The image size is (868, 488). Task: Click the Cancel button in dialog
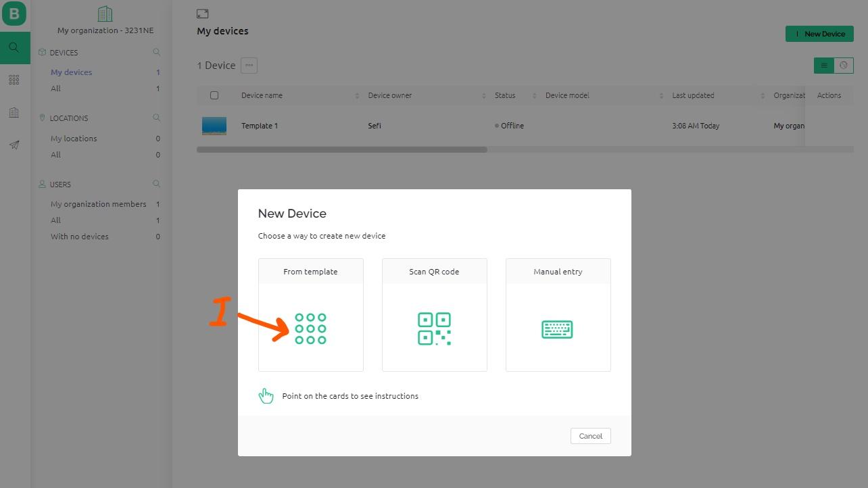(590, 436)
